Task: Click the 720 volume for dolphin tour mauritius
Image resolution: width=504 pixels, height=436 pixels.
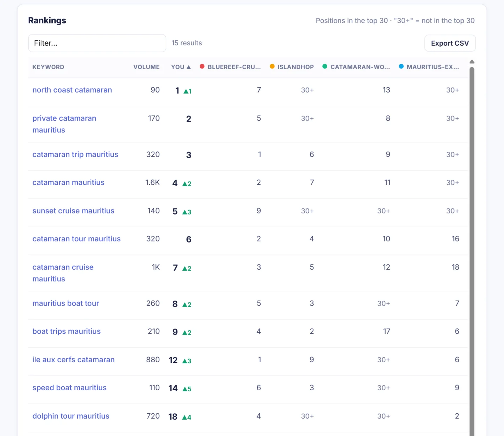Action: 153,416
